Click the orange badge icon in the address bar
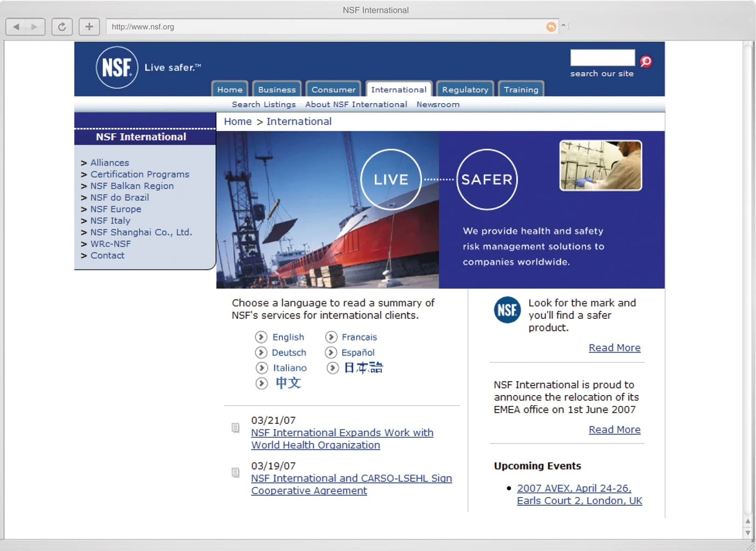Image resolution: width=756 pixels, height=551 pixels. coord(550,26)
